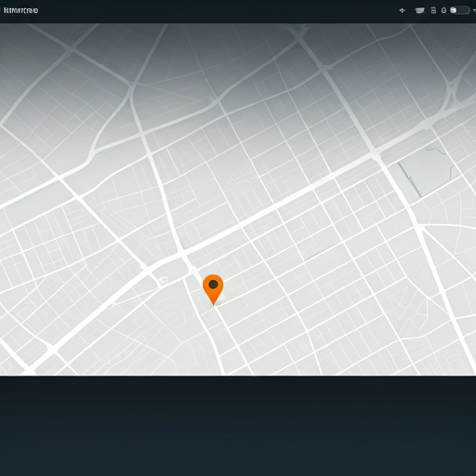Click the orange location pin on the map

pos(213,289)
